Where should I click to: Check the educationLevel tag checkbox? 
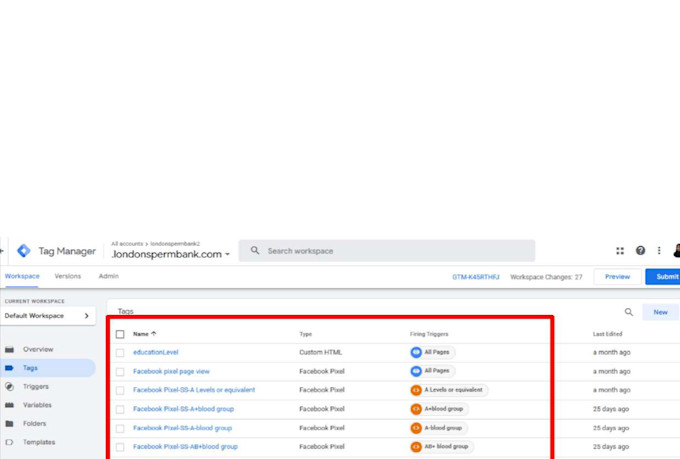click(120, 353)
